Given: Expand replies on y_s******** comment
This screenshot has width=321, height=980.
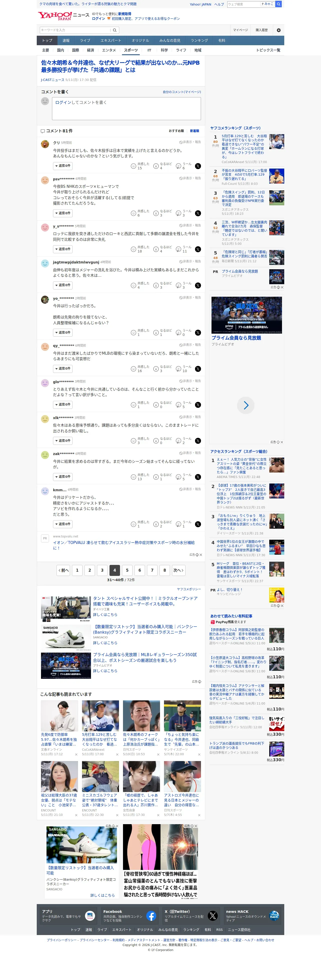Looking at the screenshot, I should tap(63, 249).
